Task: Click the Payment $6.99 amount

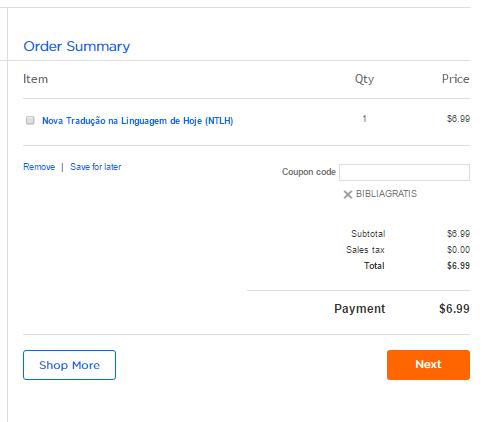Action: coord(454,309)
